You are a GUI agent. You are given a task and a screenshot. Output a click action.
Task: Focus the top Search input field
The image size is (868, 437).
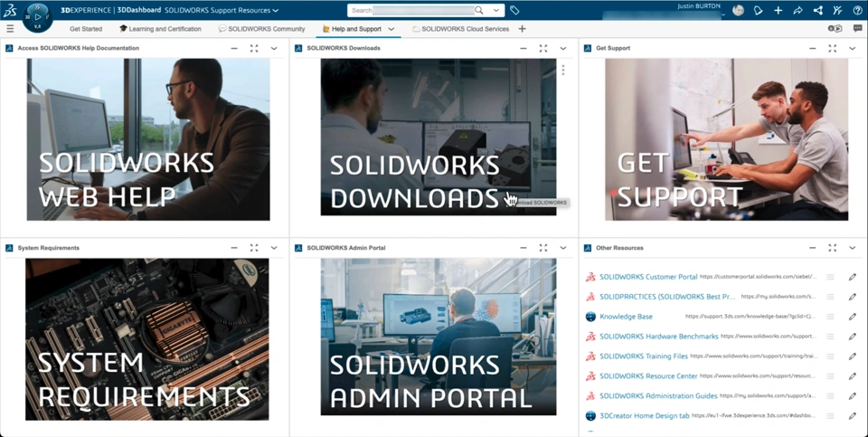click(412, 10)
